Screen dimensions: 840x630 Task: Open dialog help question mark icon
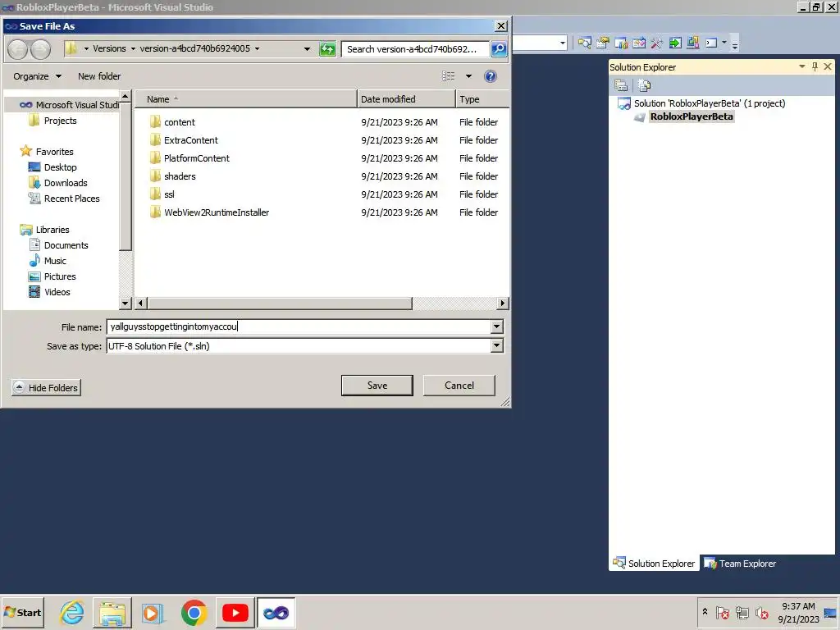(x=491, y=76)
